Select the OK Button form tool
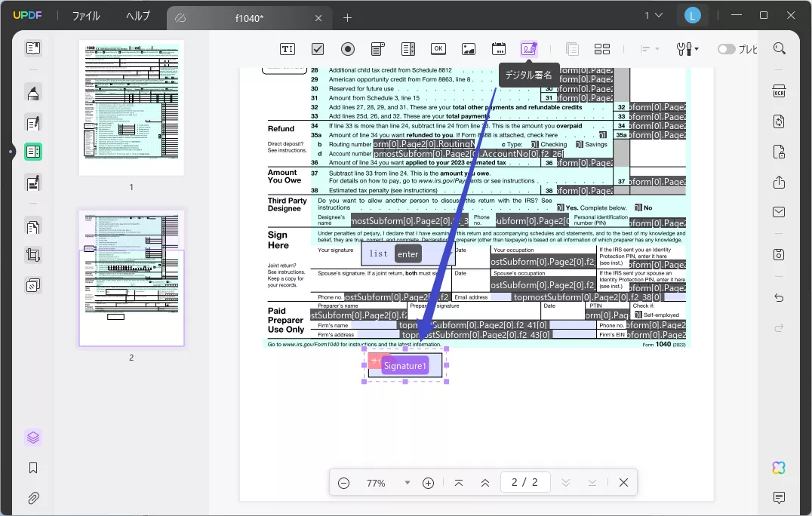812x516 pixels. click(438, 48)
